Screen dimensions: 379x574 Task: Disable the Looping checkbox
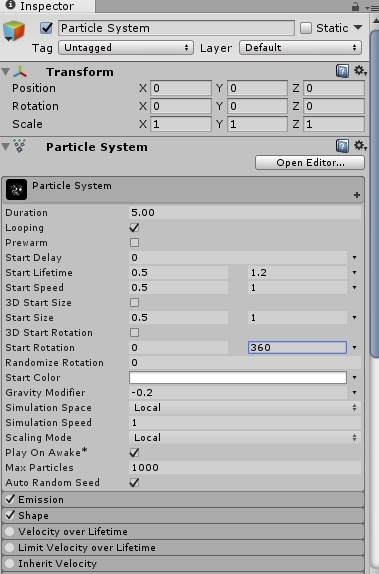click(x=134, y=228)
